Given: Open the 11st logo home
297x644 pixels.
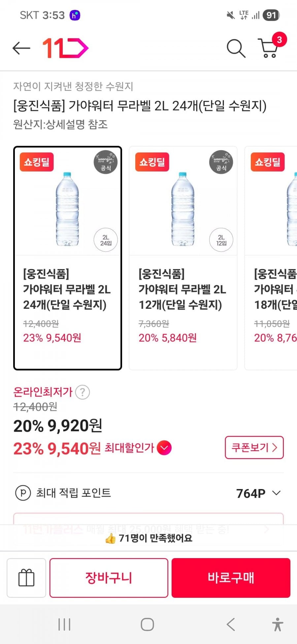Looking at the screenshot, I should pos(65,48).
